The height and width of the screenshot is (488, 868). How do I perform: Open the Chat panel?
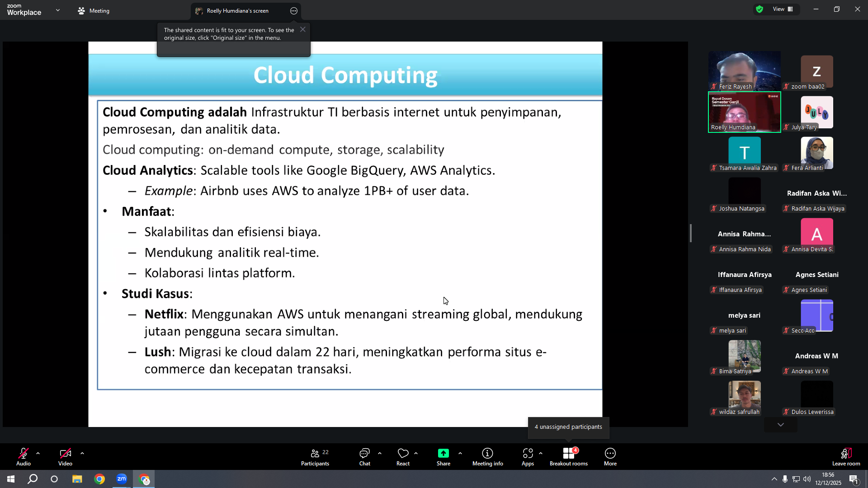click(x=365, y=456)
